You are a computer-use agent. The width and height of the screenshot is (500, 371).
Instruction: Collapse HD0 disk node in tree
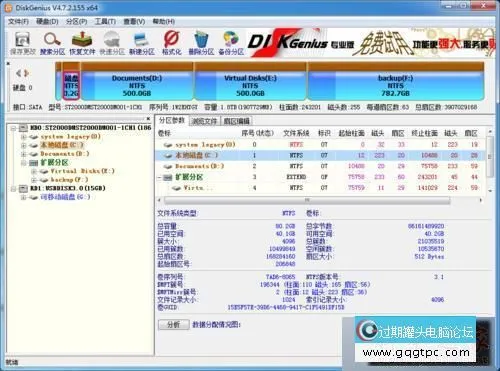click(13, 128)
